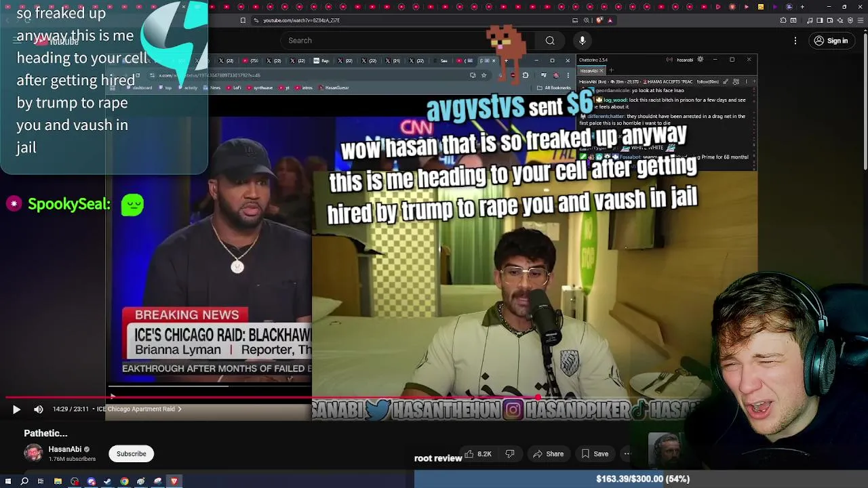Switch to the yellow-icon browser tab
Screen dimensions: 868x488
[x=761, y=7]
